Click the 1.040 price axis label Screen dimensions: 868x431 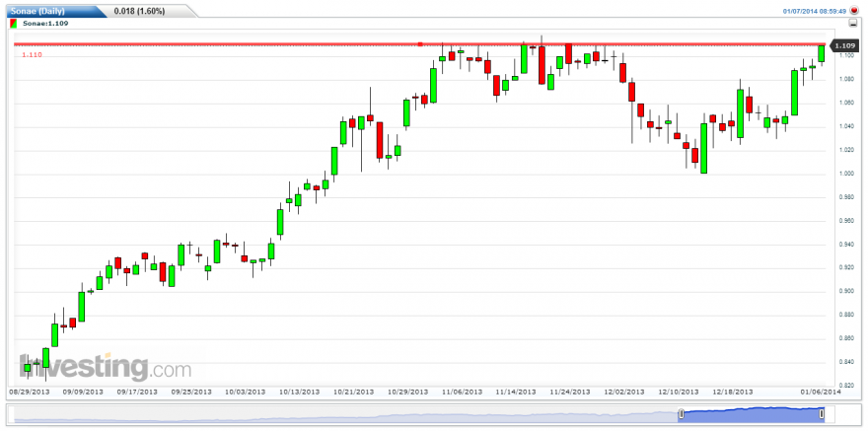coord(847,126)
